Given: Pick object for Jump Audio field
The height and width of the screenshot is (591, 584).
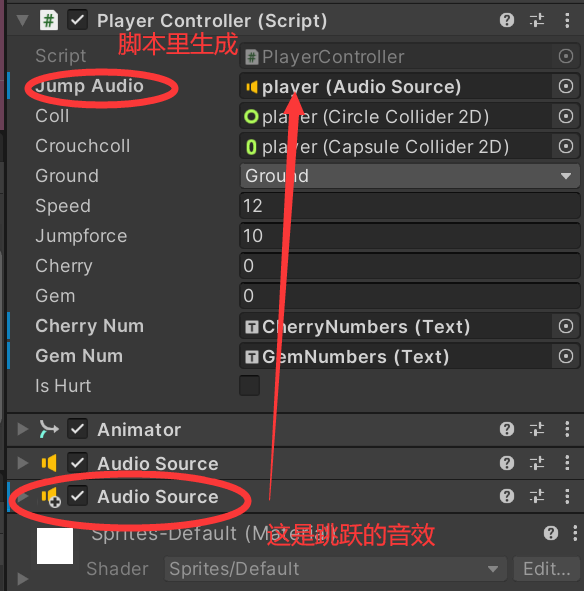Looking at the screenshot, I should coord(566,86).
